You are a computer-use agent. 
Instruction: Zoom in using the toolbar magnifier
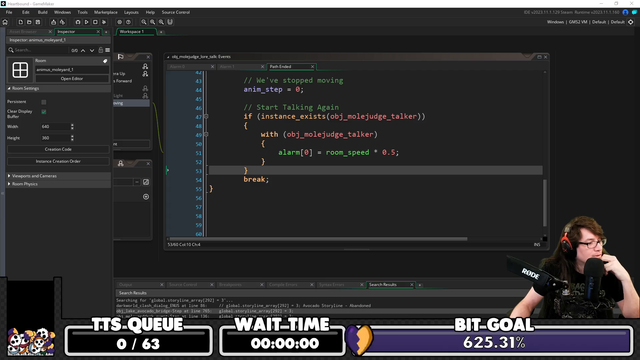click(x=144, y=22)
